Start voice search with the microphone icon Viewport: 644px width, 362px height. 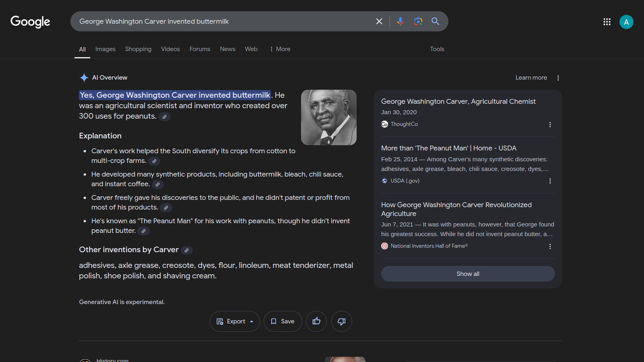click(x=400, y=21)
